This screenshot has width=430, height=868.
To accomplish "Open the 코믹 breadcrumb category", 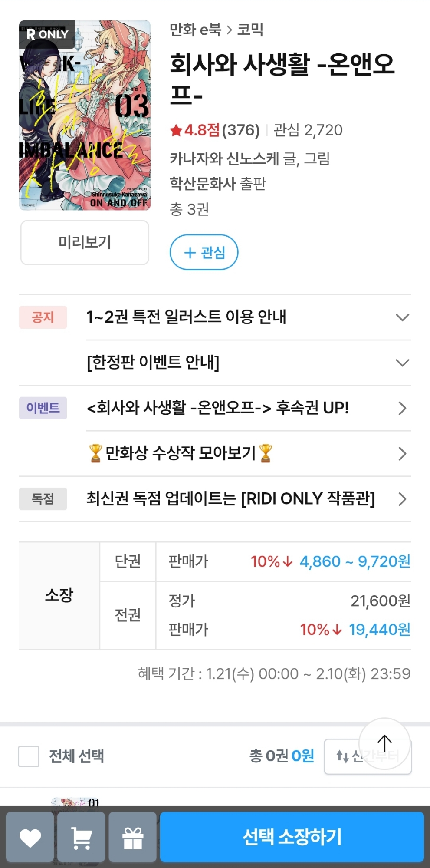I will tap(250, 30).
